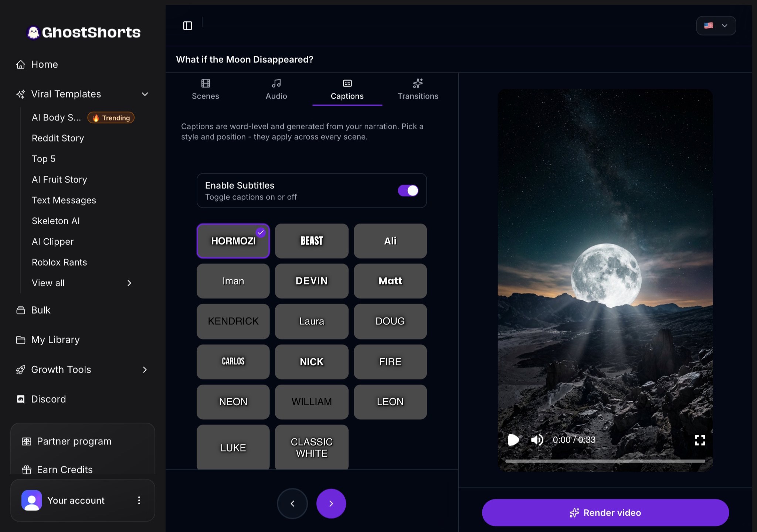The image size is (757, 532).
Task: Click the US flag icon
Action: pos(708,25)
